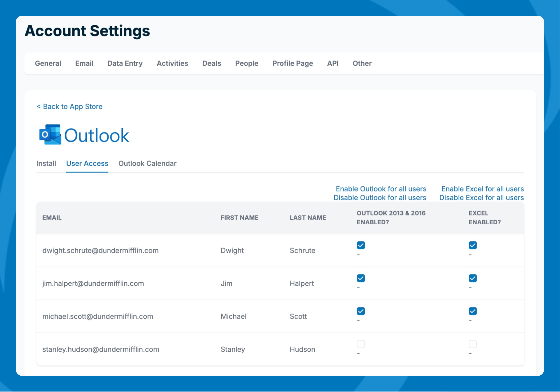Click Enable Outlook for all users
560x392 pixels.
pos(381,189)
